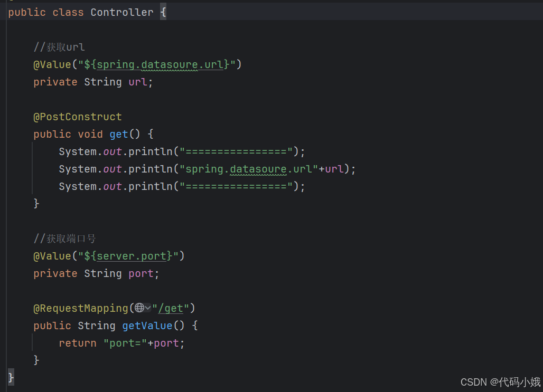Click the url field in private String url

138,82
